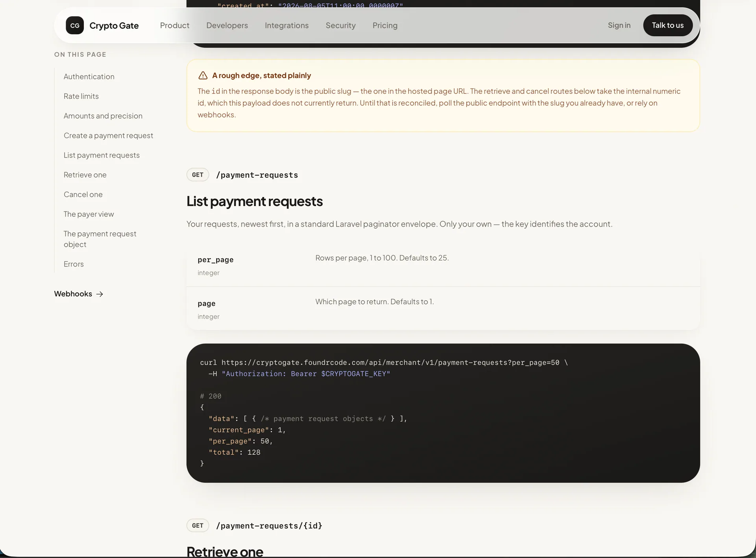Click 'A rough edge, stated plainly' title
This screenshot has height=558, width=756.
[x=261, y=75]
